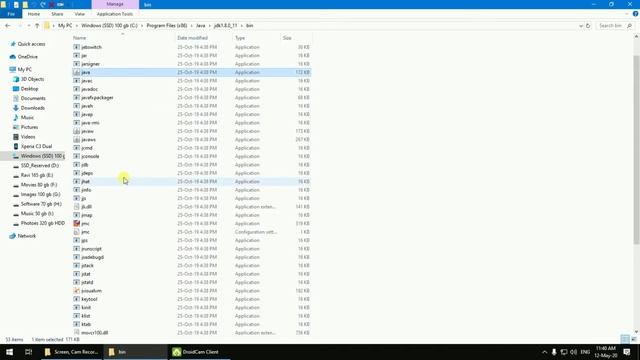Image resolution: width=640 pixels, height=360 pixels.
Task: Open Xperia C3 Dual in sidebar
Action: (x=36, y=147)
